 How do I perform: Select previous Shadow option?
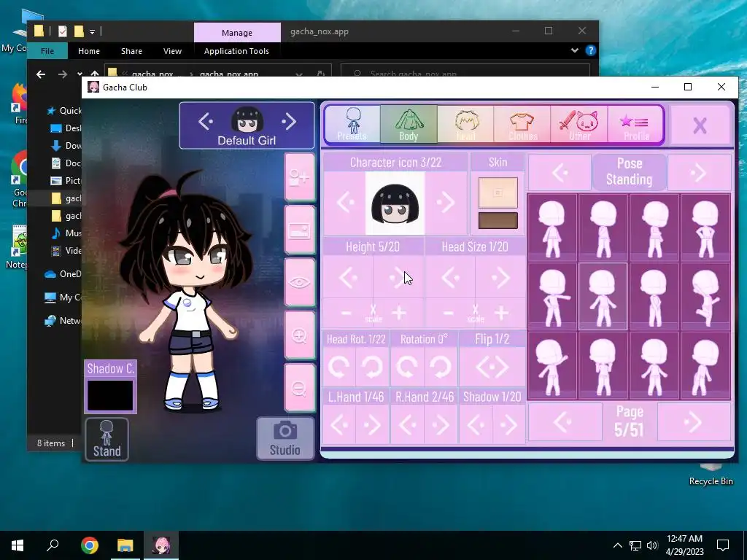pyautogui.click(x=476, y=424)
